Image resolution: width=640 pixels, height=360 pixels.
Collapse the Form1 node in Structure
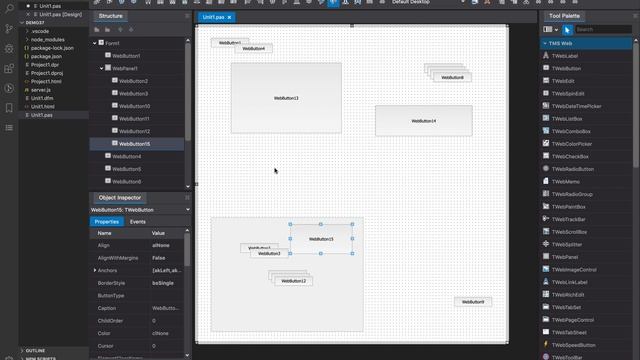[95, 43]
